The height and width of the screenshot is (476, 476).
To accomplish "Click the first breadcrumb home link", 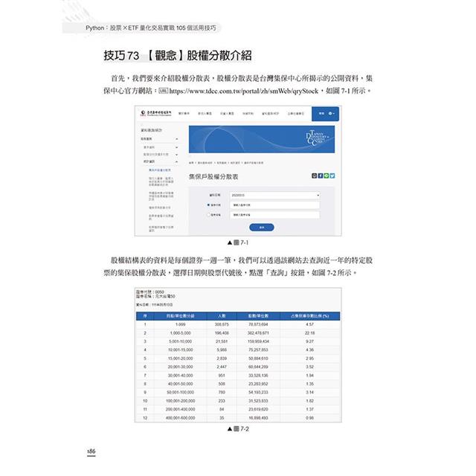I will click(x=191, y=163).
